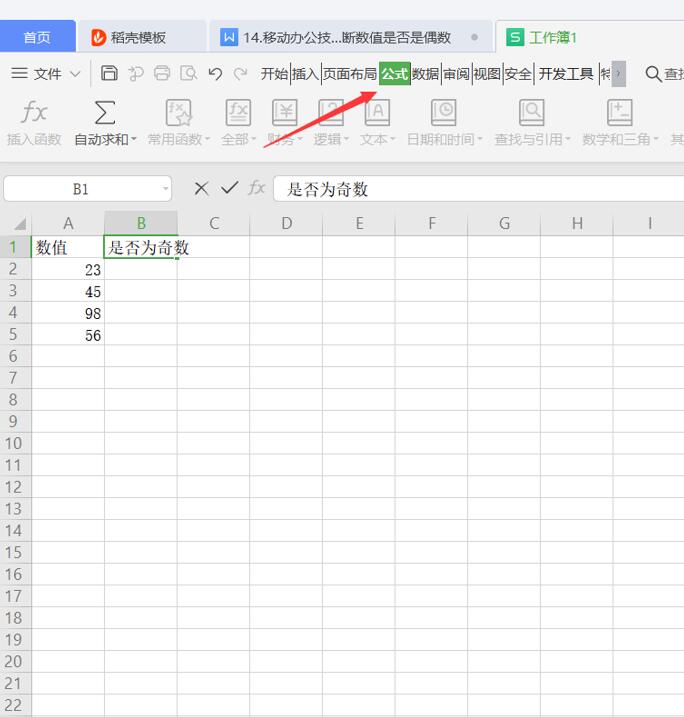Image resolution: width=684 pixels, height=717 pixels.
Task: Open the 日期和时间 date and time icon
Action: 444,112
